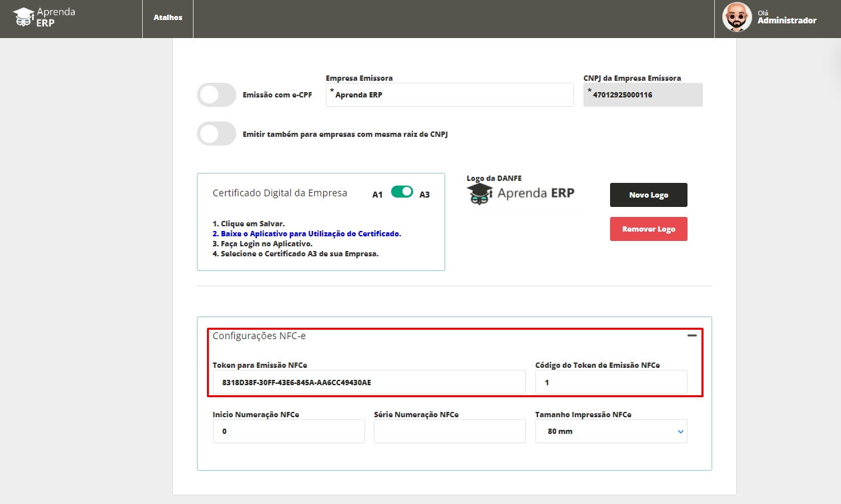Toggle emission for same CNPJ root companies

[216, 134]
